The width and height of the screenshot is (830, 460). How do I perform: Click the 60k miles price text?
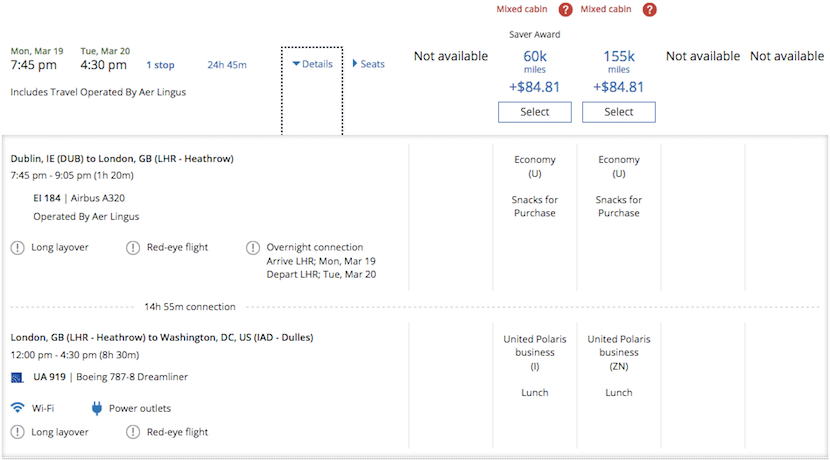tap(535, 57)
